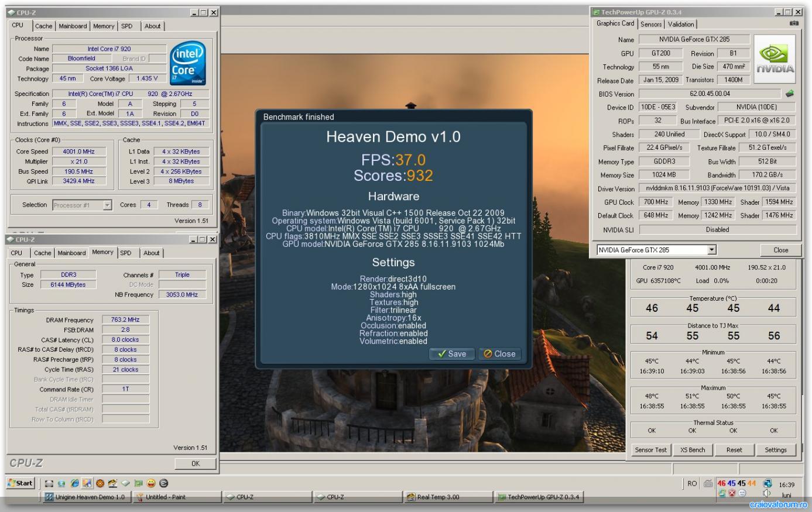Click the smiley face quick launch icon
The width and height of the screenshot is (812, 512).
click(x=151, y=483)
